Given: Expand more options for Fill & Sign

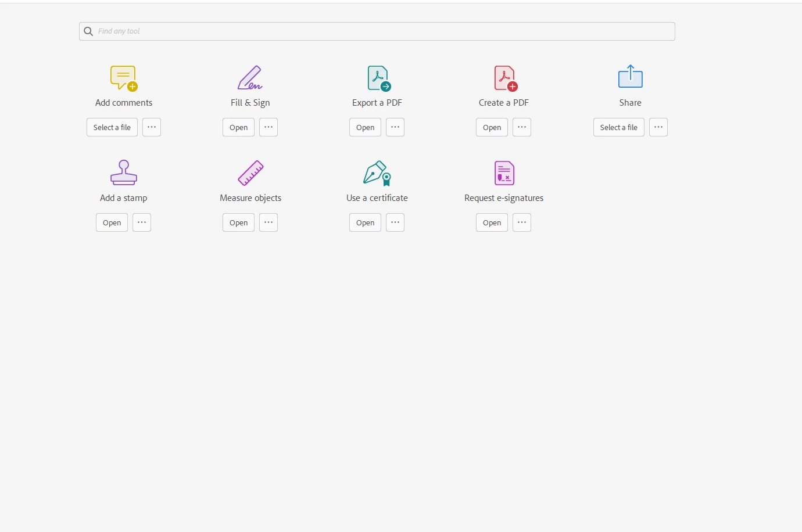Looking at the screenshot, I should click(x=268, y=127).
